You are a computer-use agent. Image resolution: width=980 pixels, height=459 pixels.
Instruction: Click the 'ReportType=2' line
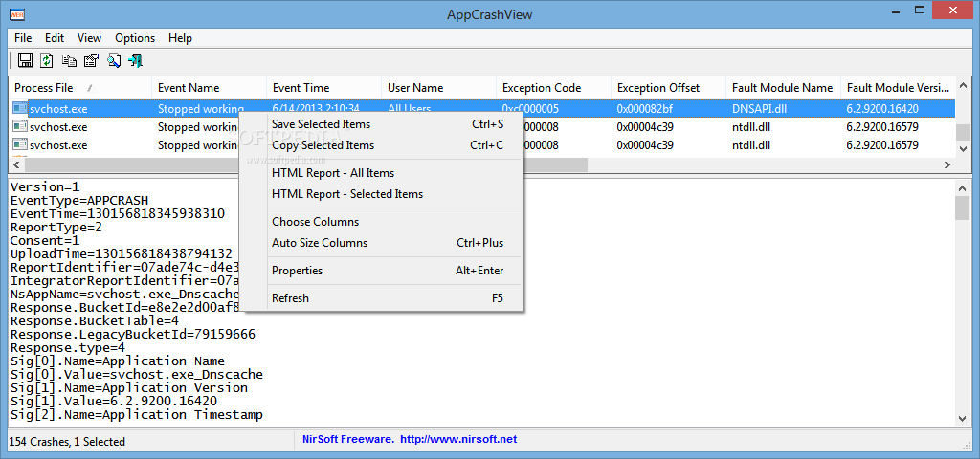56,228
